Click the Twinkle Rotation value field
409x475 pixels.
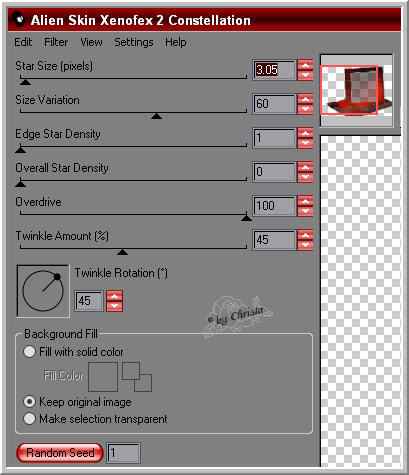point(89,301)
